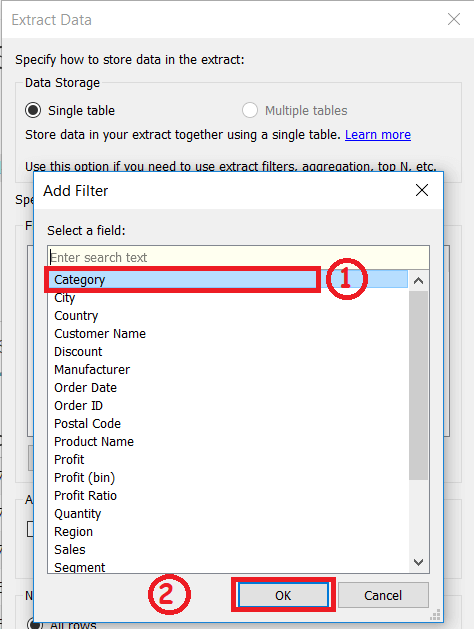474x629 pixels.
Task: Choose the Multiple tables option
Action: (249, 110)
